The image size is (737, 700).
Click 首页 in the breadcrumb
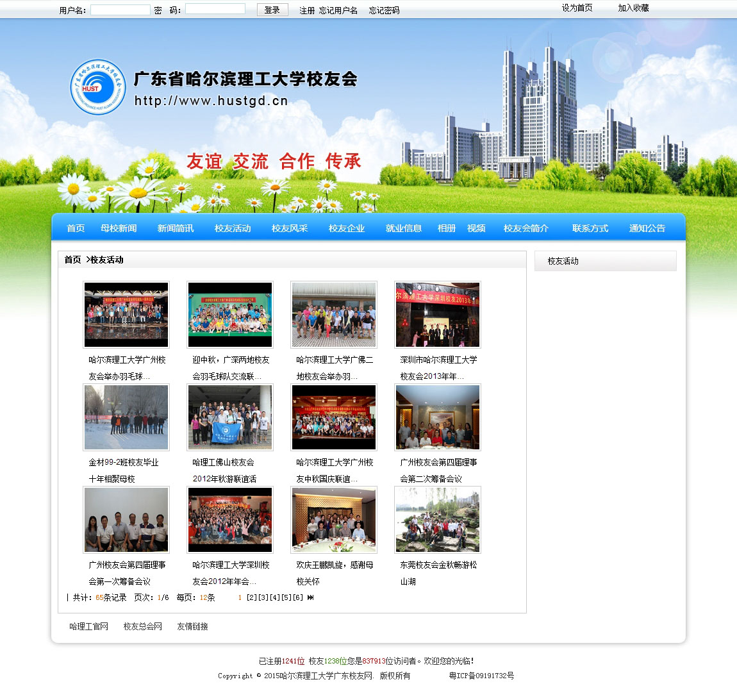click(x=72, y=260)
